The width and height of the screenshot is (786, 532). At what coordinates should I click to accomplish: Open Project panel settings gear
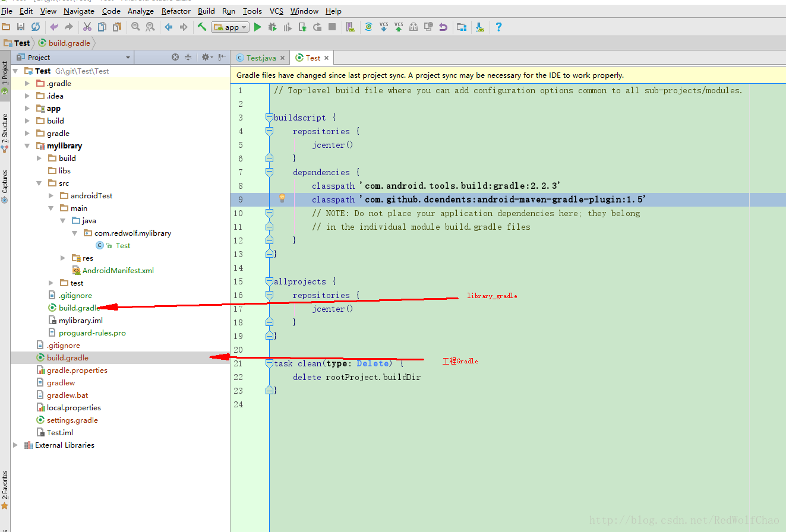click(x=206, y=57)
